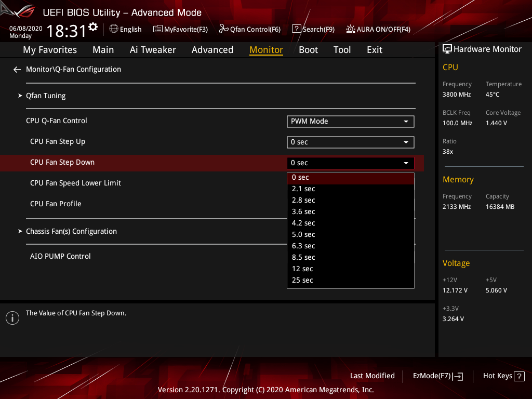Select the CPU Fan Speed Lower Limit row
This screenshot has height=399, width=532.
click(x=75, y=183)
